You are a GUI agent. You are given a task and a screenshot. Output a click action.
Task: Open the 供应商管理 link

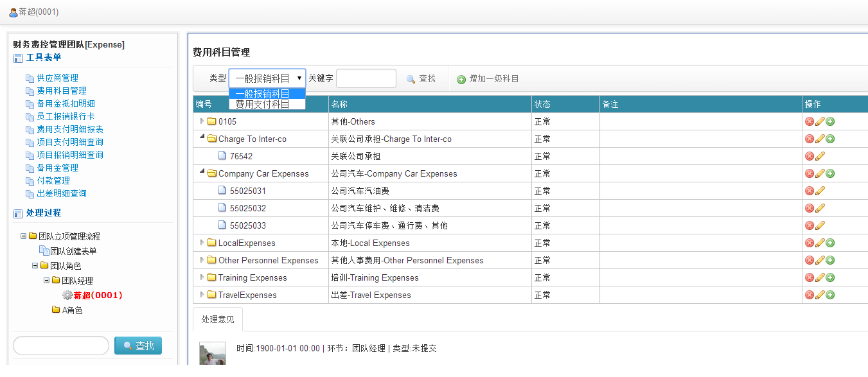57,77
